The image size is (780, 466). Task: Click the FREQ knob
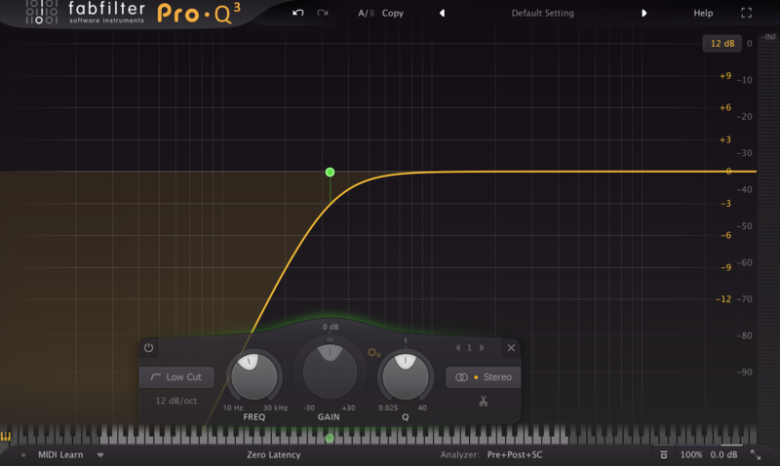[254, 376]
